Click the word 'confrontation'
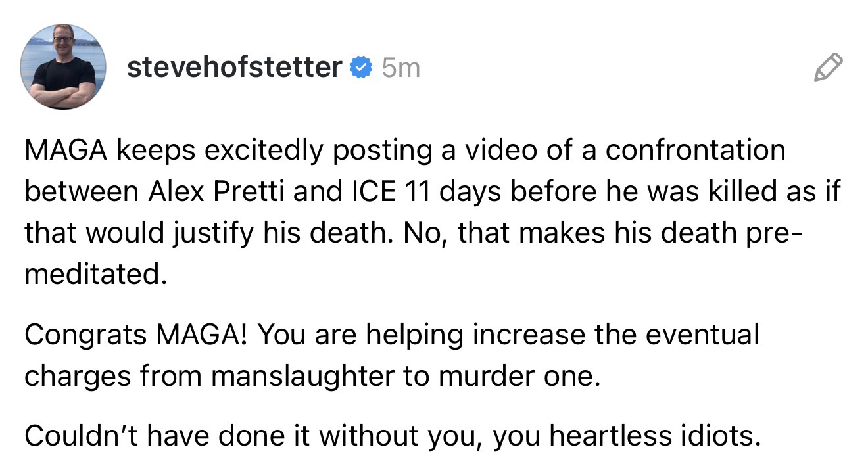The image size is (868, 466). pyautogui.click(x=694, y=151)
